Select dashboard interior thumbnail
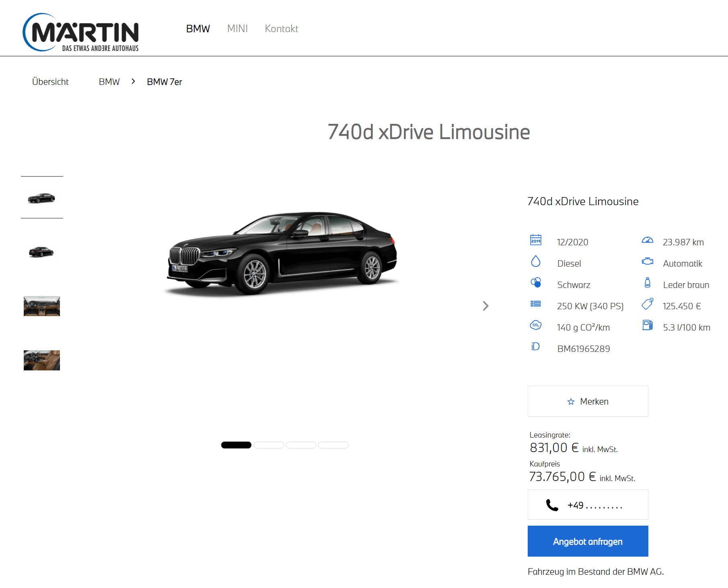The image size is (728, 588). tap(42, 306)
